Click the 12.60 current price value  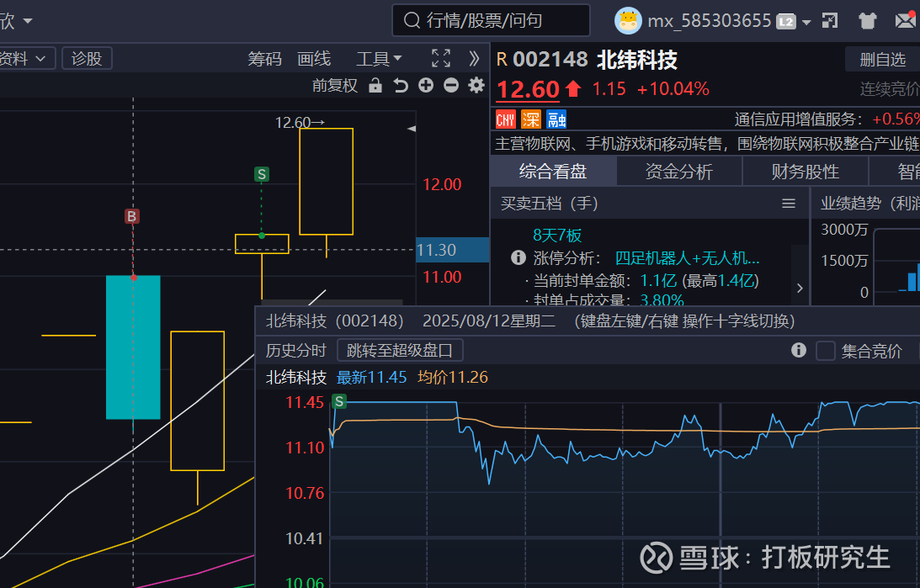[528, 90]
